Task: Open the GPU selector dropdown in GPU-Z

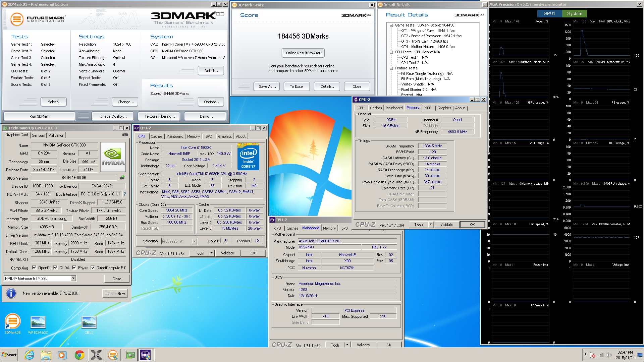Action: pos(73,279)
